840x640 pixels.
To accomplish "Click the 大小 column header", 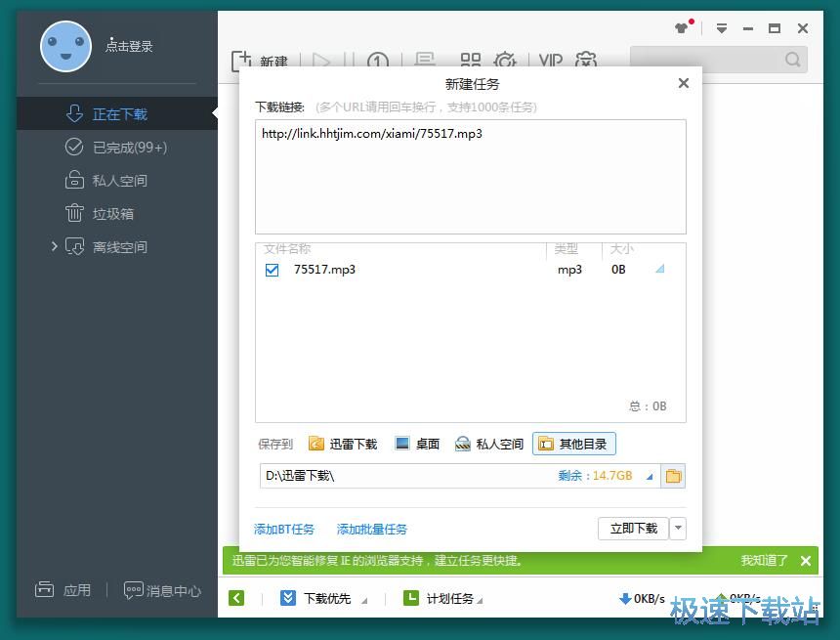I will click(621, 249).
